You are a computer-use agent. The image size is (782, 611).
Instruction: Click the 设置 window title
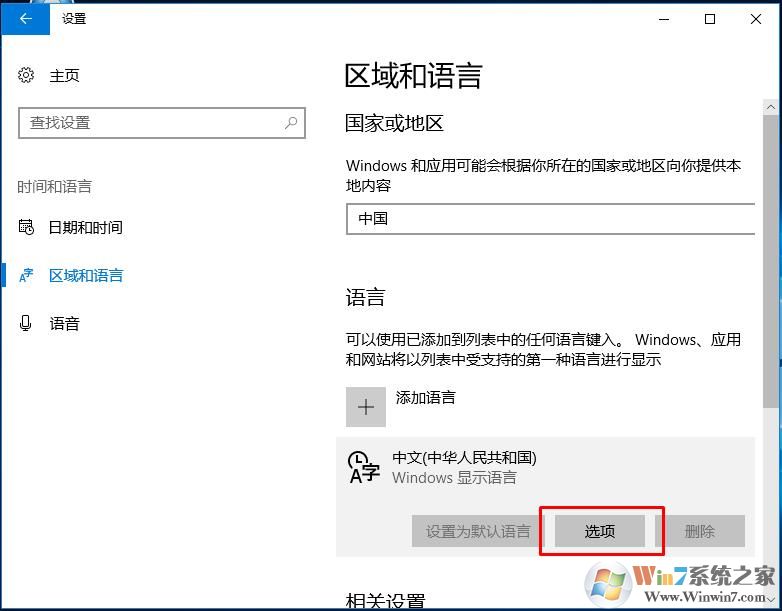(74, 18)
